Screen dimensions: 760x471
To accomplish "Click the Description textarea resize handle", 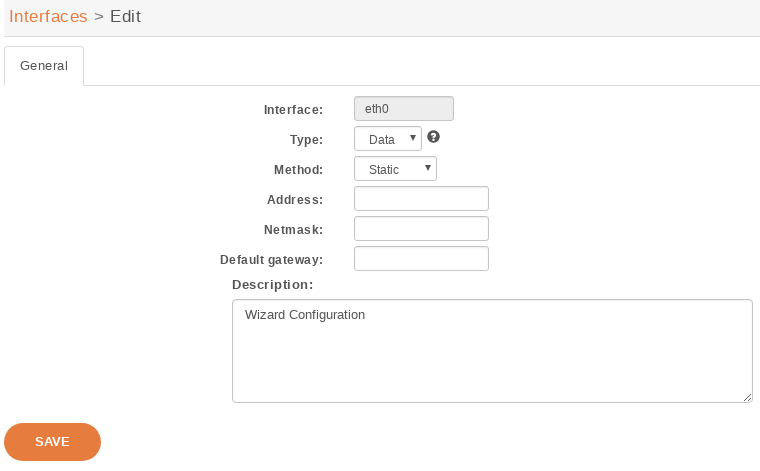I will click(x=747, y=397).
